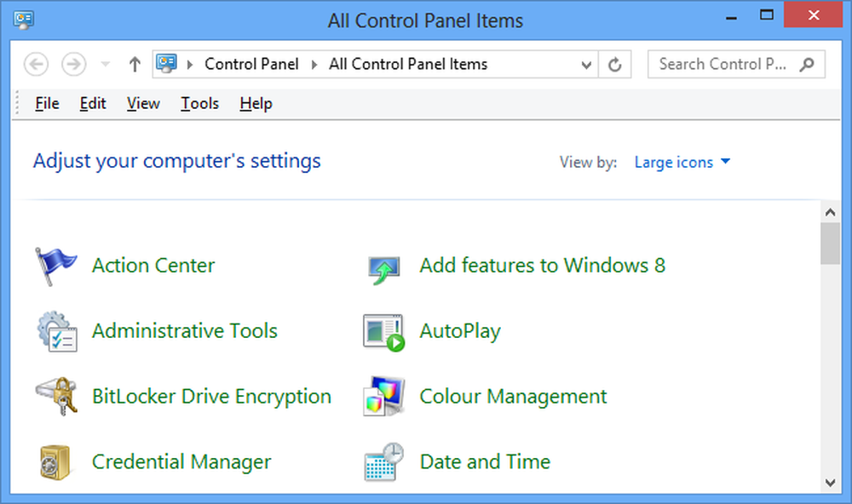The image size is (852, 504).
Task: Open the Tools menu
Action: pos(199,103)
